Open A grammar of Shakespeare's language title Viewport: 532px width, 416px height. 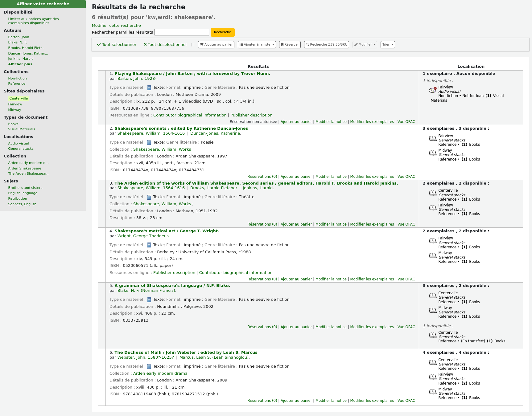coord(172,286)
